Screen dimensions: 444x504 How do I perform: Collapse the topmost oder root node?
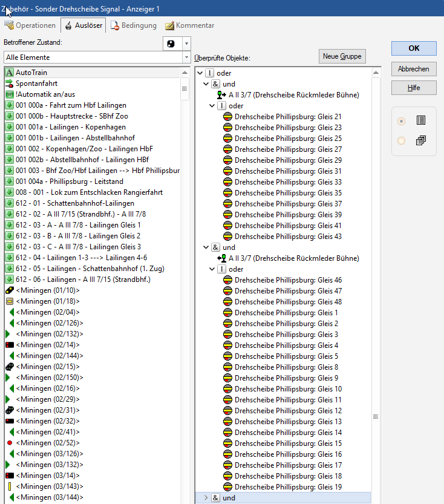200,73
